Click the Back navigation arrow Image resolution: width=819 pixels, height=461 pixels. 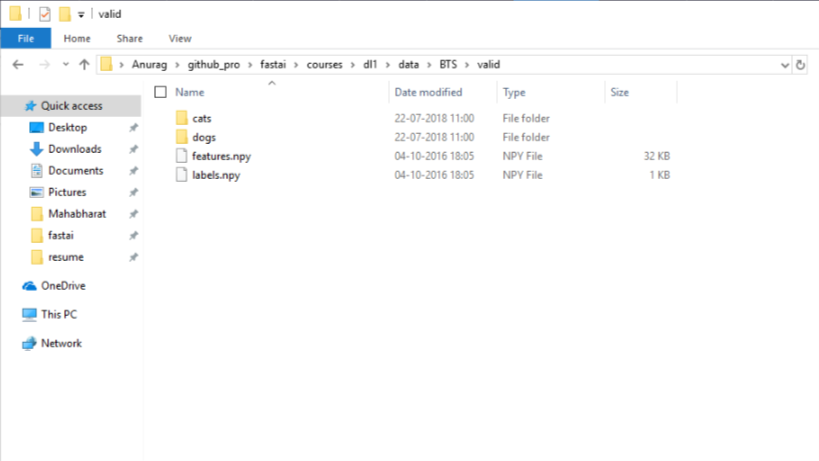17,64
